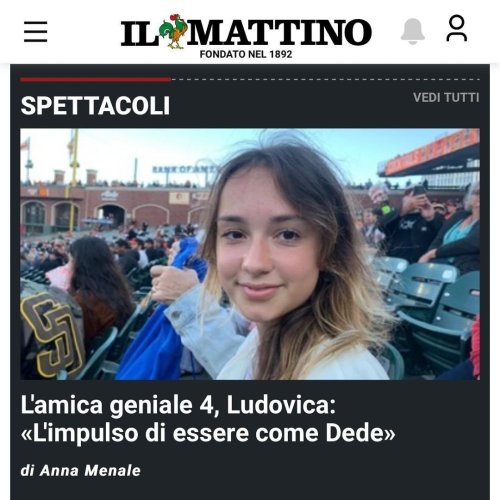The image size is (500, 500).
Task: Click the notifications bell icon
Action: tap(413, 31)
